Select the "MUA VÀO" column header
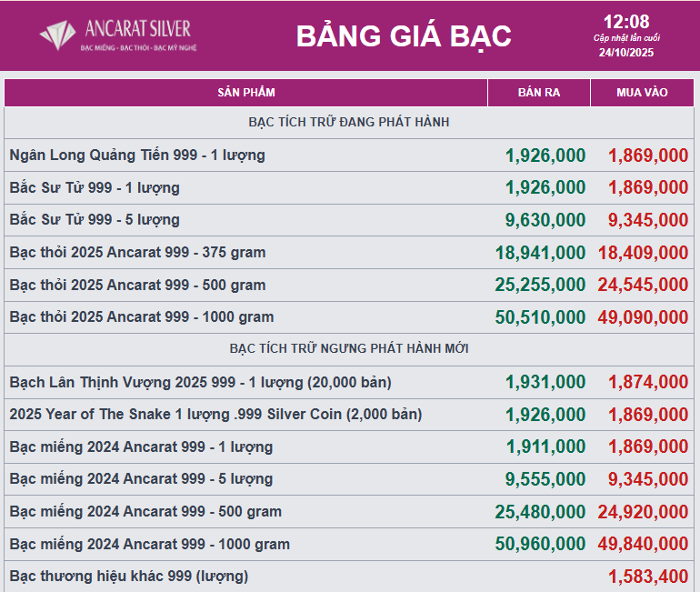The height and width of the screenshot is (592, 700). coord(642,93)
